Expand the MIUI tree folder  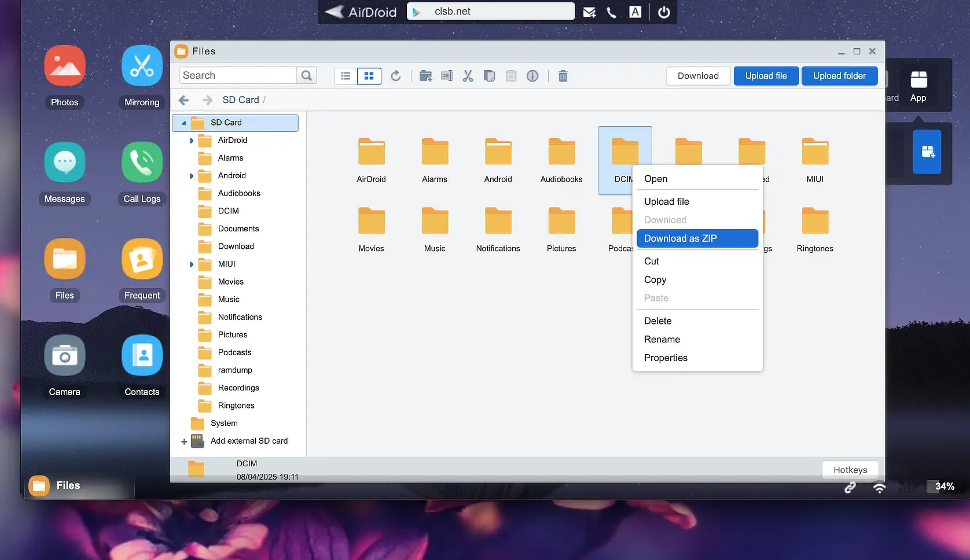coord(192,264)
